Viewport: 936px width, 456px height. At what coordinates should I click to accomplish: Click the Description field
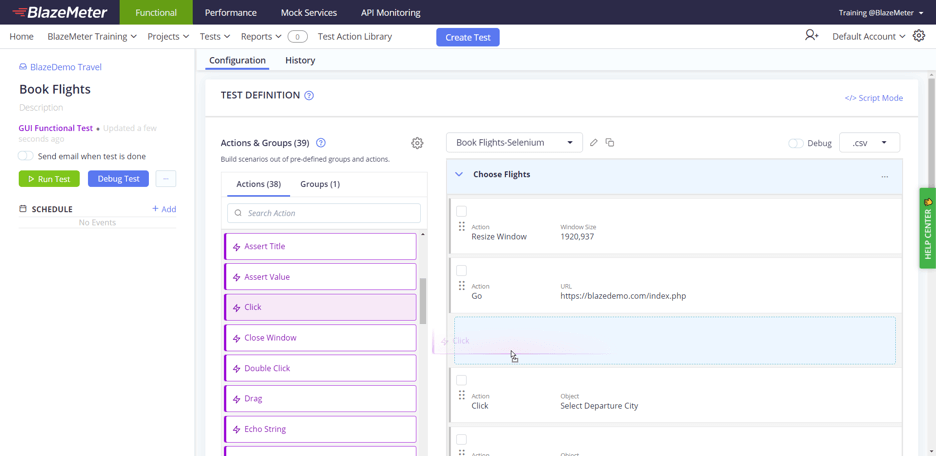(x=41, y=107)
